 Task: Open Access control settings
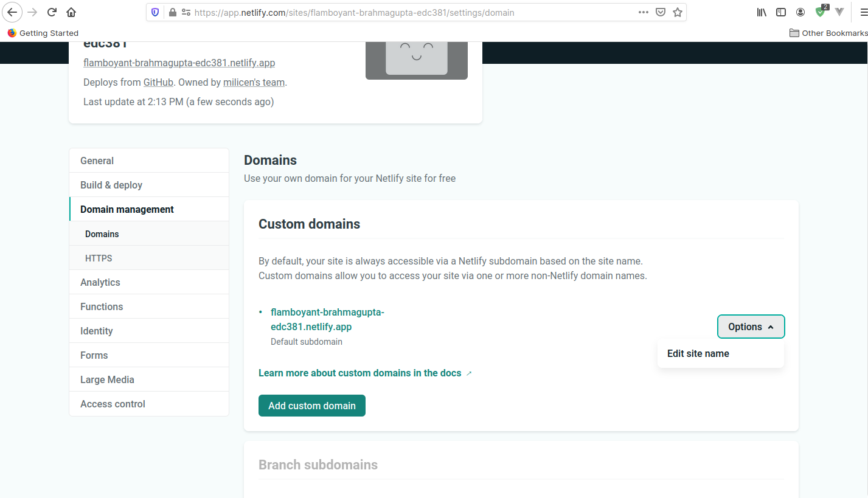149,404
